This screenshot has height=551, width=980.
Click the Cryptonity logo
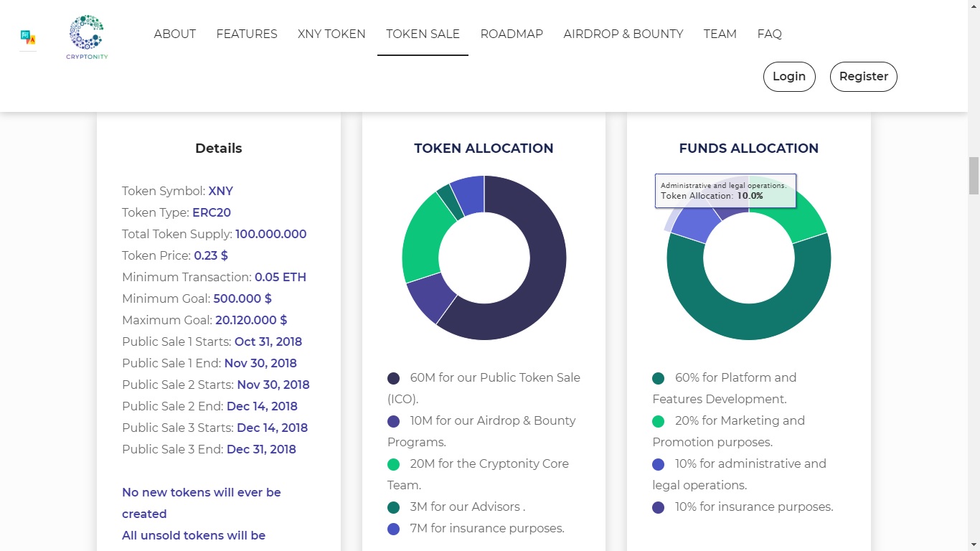tap(87, 37)
